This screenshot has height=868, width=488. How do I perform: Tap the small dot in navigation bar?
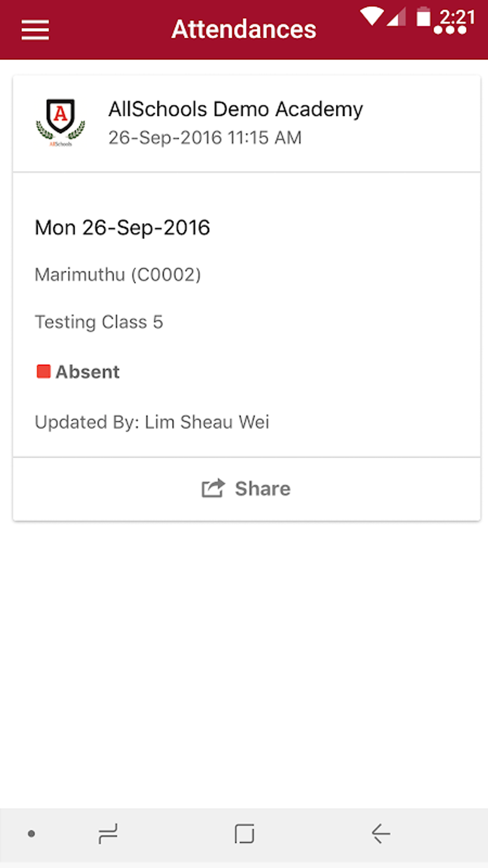point(32,834)
